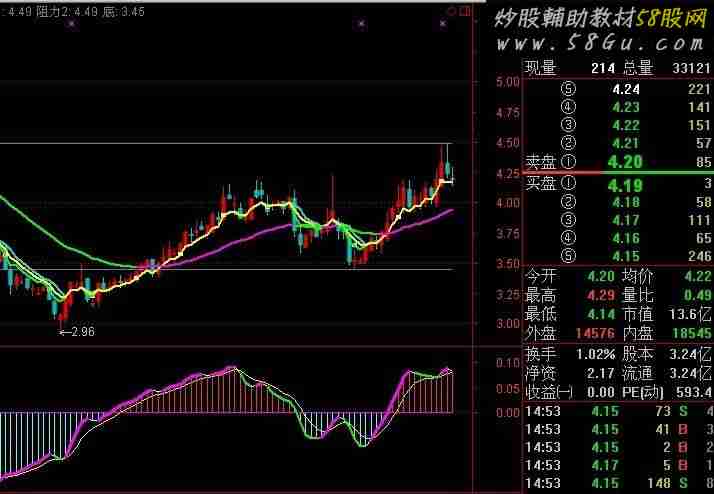Click the PE(动) value 593.4
Viewport: 714px width, 494px height.
[695, 392]
